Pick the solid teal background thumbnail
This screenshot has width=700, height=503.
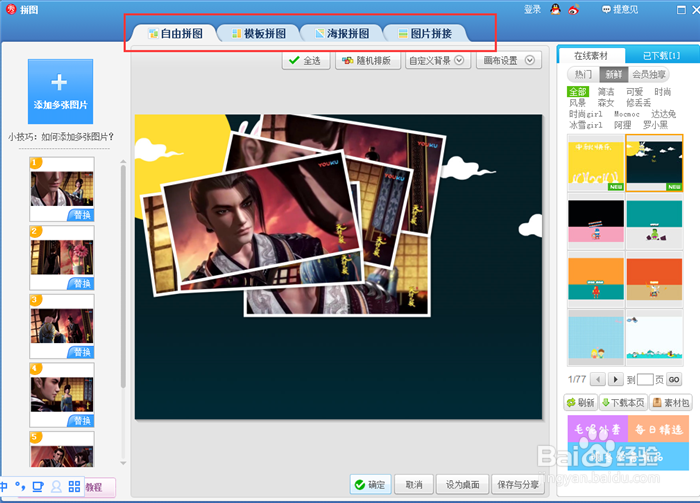[654, 221]
